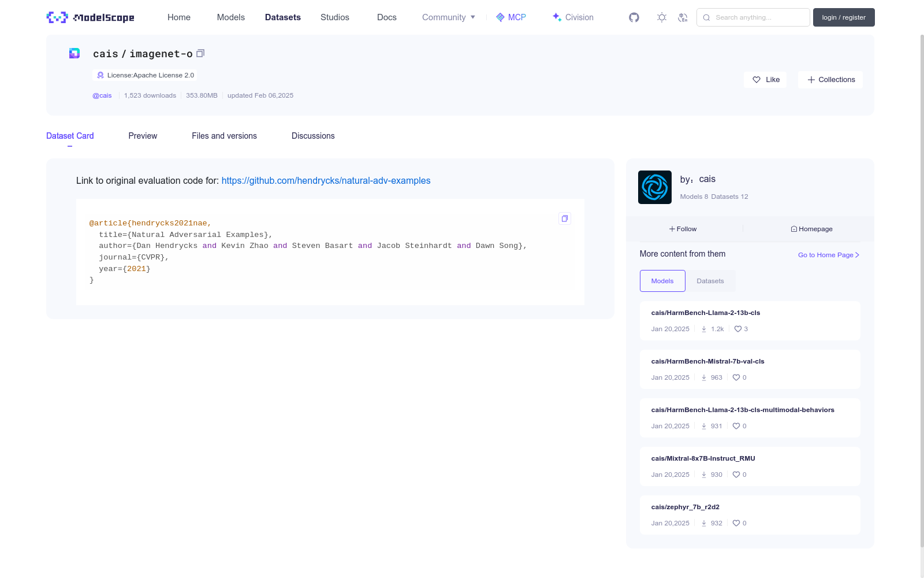The height and width of the screenshot is (578, 924).
Task: Switch to the Datasets tab under More content
Action: [x=710, y=281]
